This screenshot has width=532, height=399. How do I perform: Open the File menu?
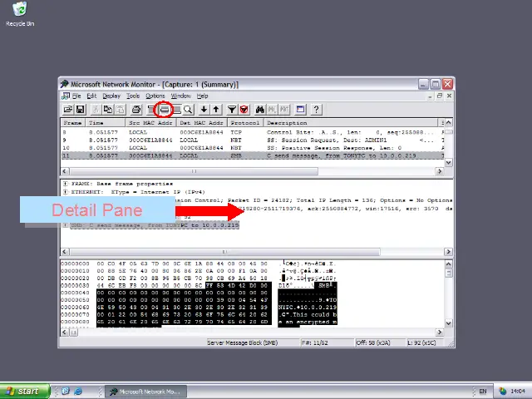pyautogui.click(x=76, y=96)
